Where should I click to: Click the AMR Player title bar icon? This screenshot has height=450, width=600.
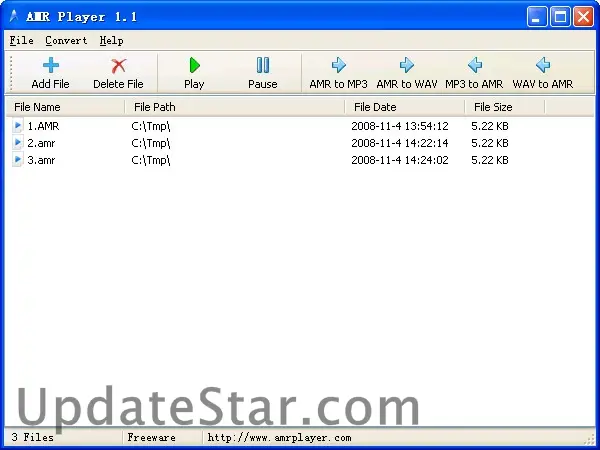14,16
